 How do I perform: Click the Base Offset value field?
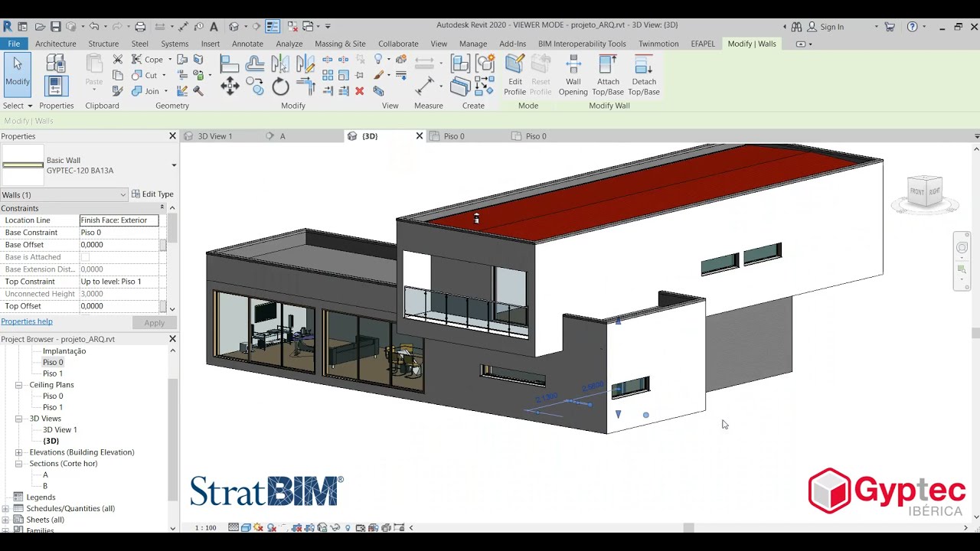[x=119, y=245]
